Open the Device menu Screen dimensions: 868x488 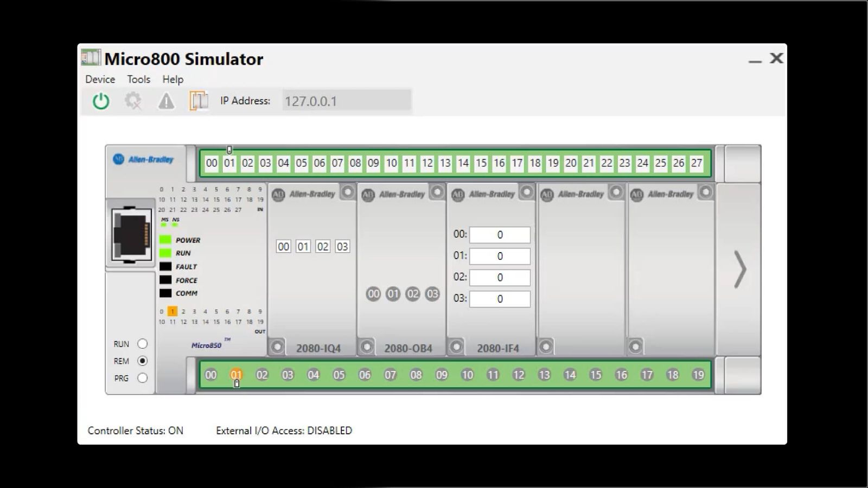[x=100, y=79]
